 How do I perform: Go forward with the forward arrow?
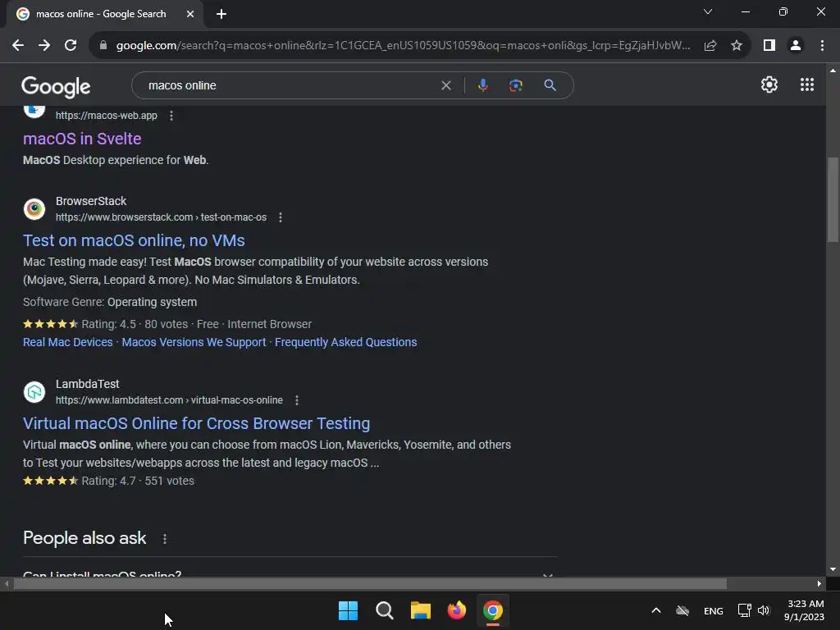click(x=44, y=46)
